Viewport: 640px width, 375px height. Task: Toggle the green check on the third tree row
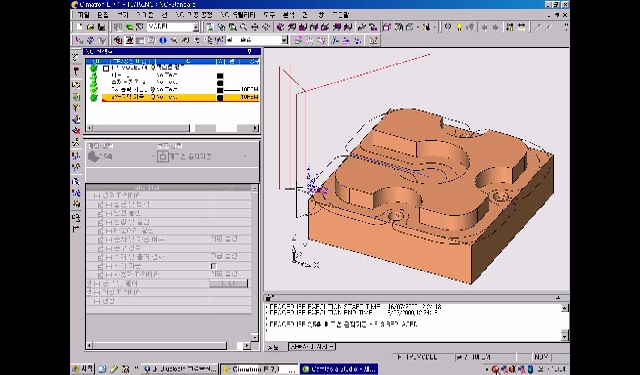click(94, 83)
